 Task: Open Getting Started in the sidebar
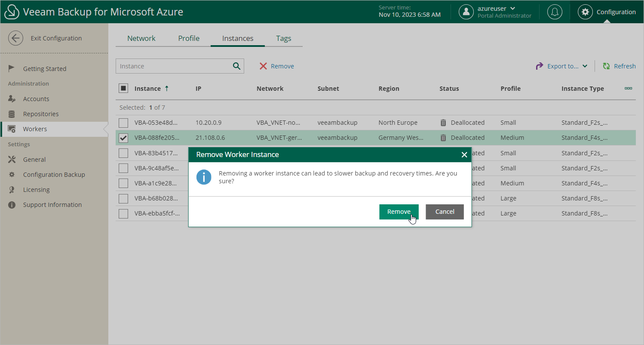click(x=45, y=69)
